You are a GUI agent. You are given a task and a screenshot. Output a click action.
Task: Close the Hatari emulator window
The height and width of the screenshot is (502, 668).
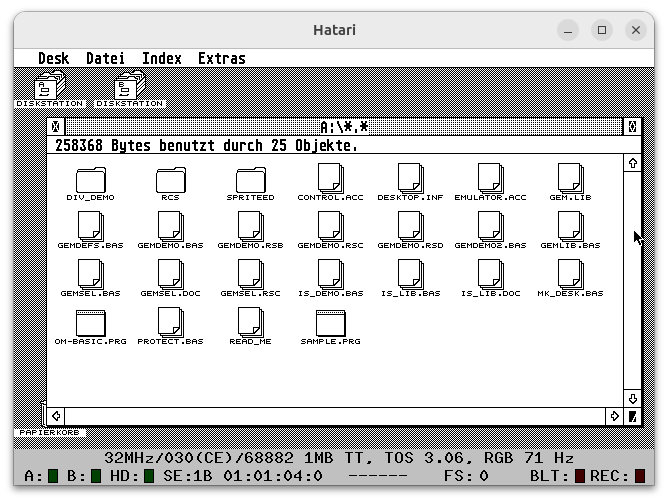pyautogui.click(x=636, y=30)
